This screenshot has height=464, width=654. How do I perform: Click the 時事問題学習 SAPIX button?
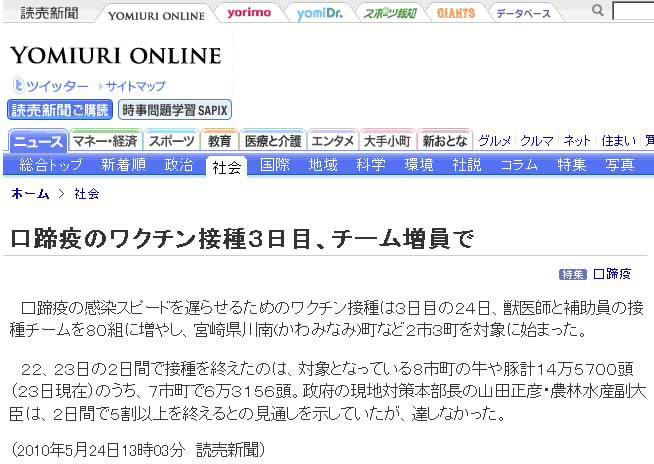click(x=174, y=110)
